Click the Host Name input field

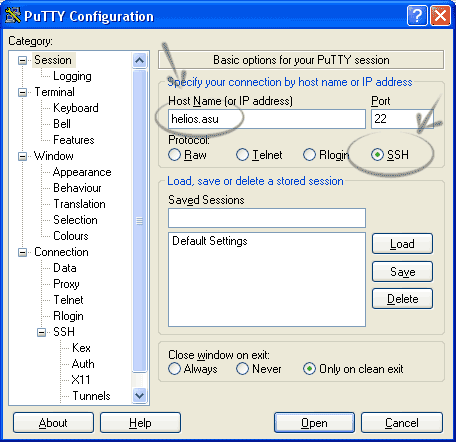pyautogui.click(x=267, y=119)
